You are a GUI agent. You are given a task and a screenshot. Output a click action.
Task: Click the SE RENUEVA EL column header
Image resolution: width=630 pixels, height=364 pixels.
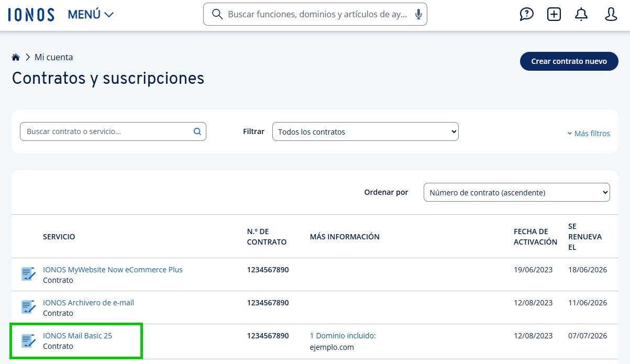click(x=585, y=237)
